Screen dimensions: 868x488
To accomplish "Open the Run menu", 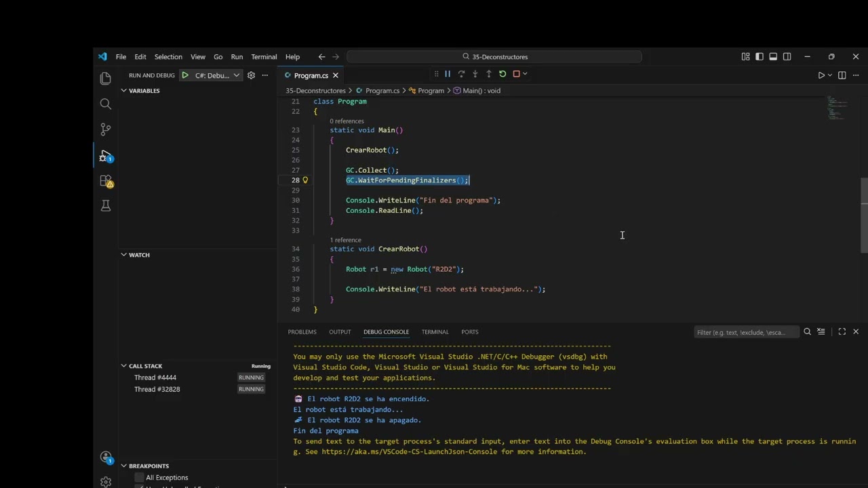I will click(237, 57).
